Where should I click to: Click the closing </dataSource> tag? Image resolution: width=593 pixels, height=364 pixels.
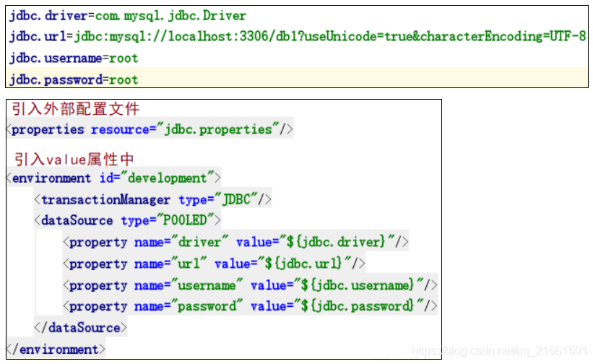(81, 327)
